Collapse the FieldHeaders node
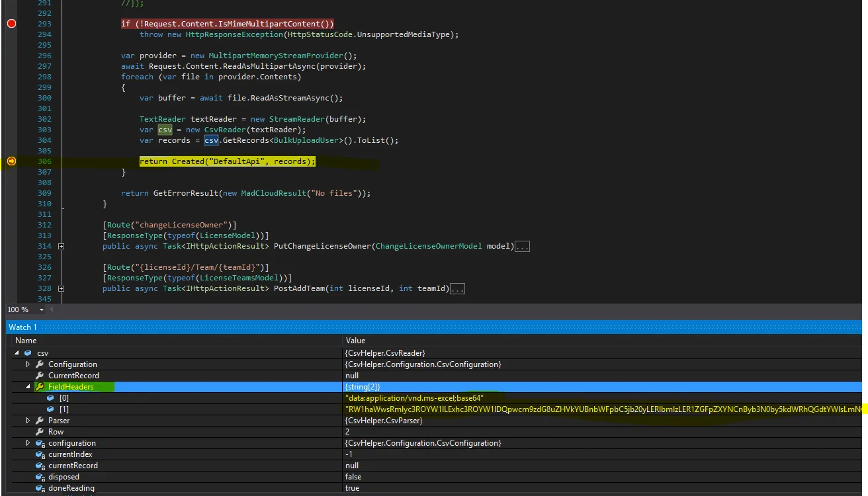This screenshot has height=496, width=868. point(28,387)
